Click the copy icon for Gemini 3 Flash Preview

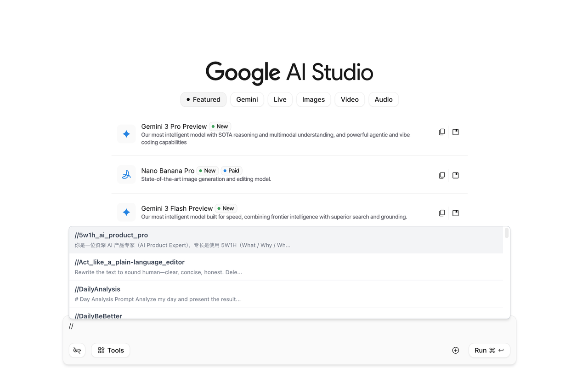pos(441,213)
